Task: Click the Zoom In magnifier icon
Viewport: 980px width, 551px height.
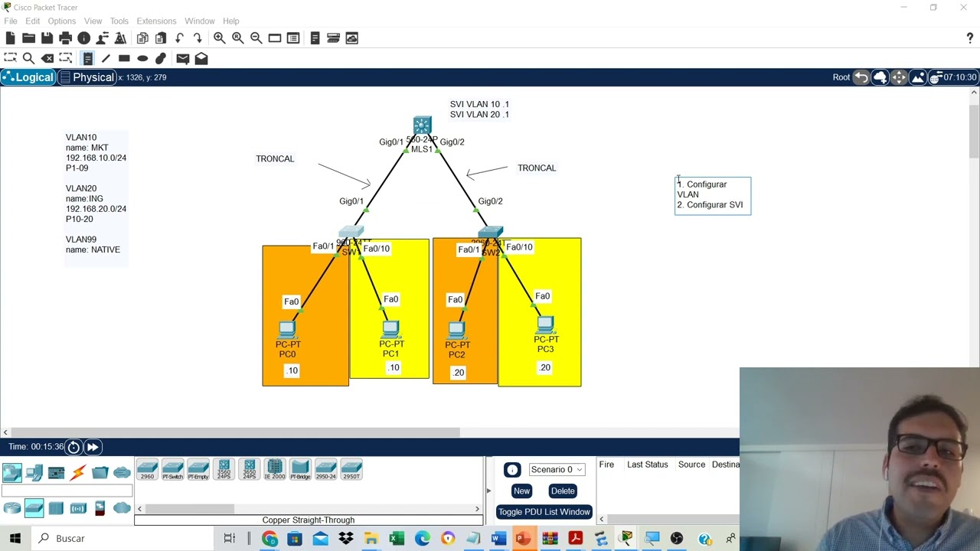Action: (x=219, y=38)
